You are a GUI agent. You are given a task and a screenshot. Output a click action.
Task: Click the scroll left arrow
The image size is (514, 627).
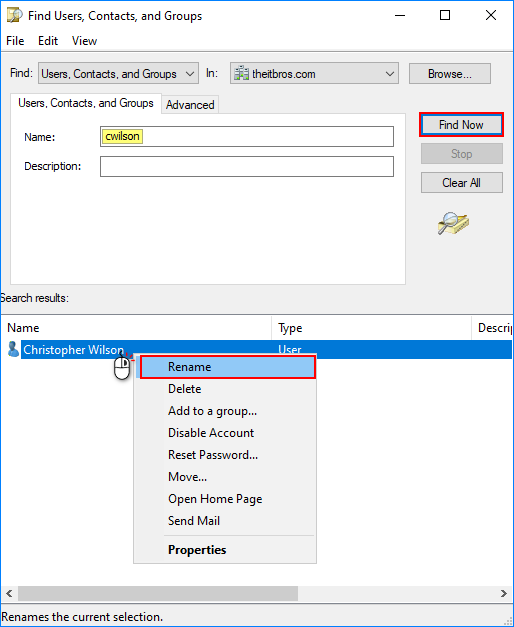coord(9,593)
